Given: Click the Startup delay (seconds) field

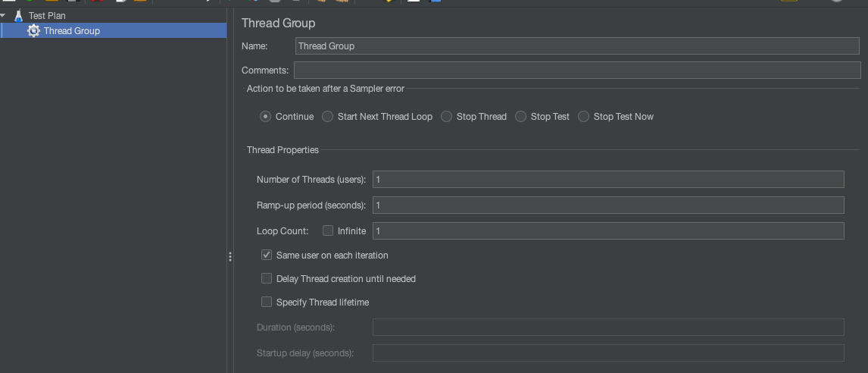Looking at the screenshot, I should [x=608, y=353].
